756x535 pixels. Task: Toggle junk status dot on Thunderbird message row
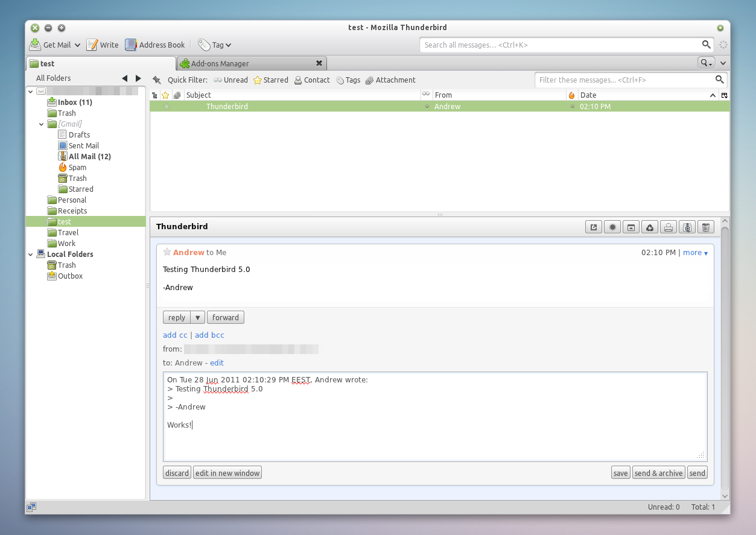573,107
